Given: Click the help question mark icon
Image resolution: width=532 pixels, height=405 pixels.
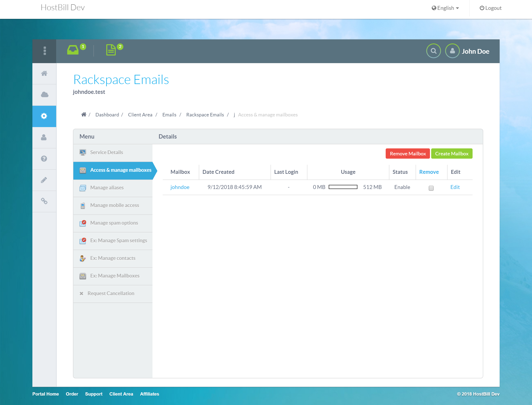Looking at the screenshot, I should 44,158.
